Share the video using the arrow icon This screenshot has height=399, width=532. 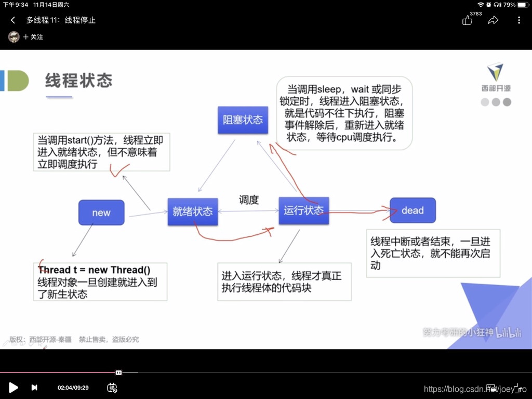(493, 20)
